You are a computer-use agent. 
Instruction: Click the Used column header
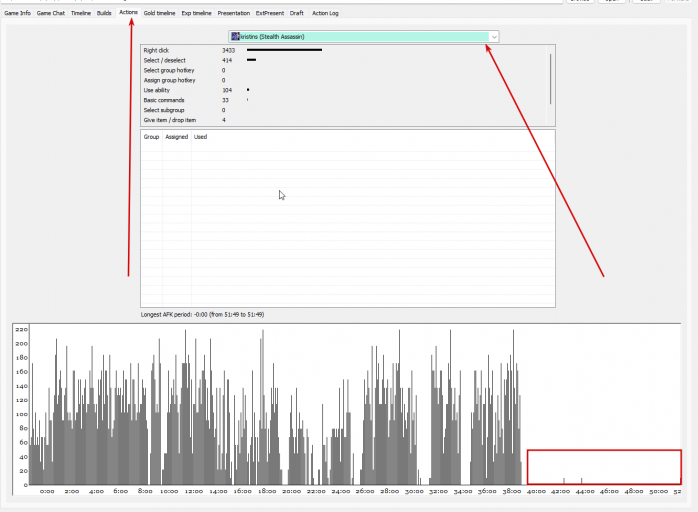[x=200, y=137]
